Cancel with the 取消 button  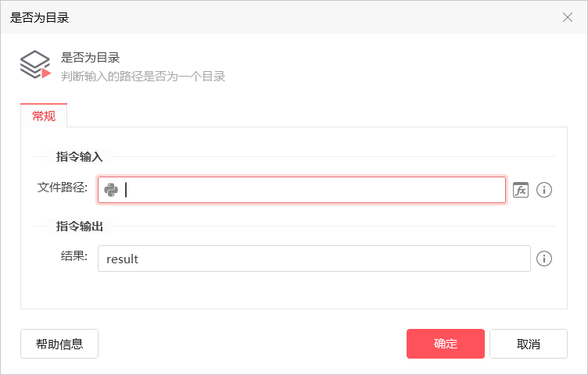[x=529, y=344]
